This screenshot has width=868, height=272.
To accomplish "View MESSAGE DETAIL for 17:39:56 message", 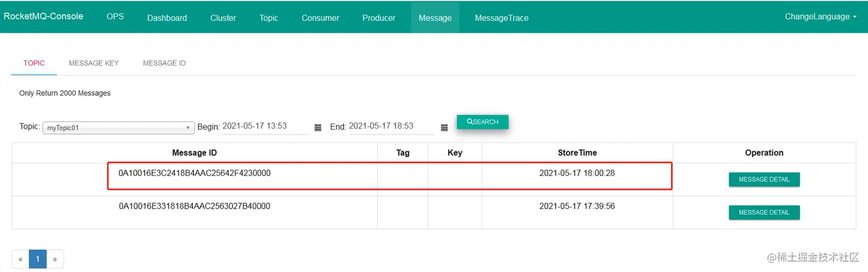I will click(764, 212).
